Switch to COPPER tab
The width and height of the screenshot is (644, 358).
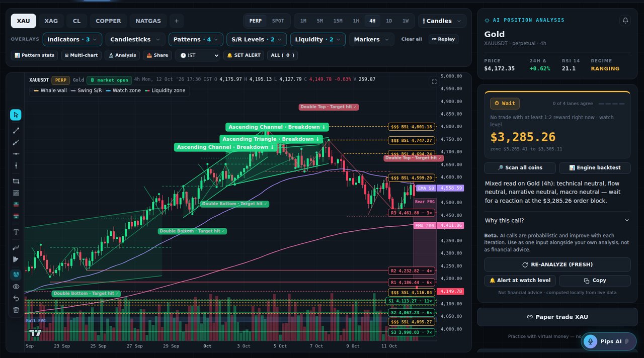(109, 21)
